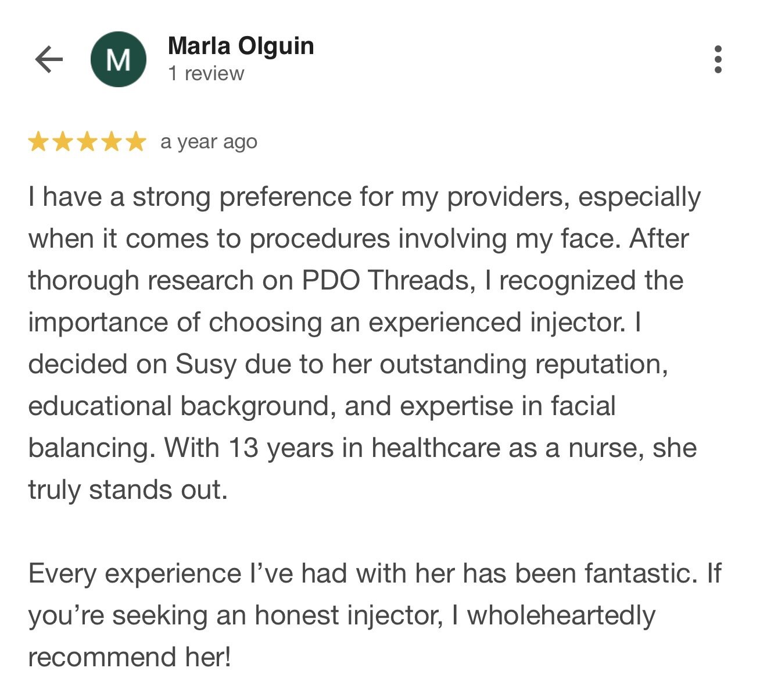View the reviewer's "1 review" count

pyautogui.click(x=206, y=74)
